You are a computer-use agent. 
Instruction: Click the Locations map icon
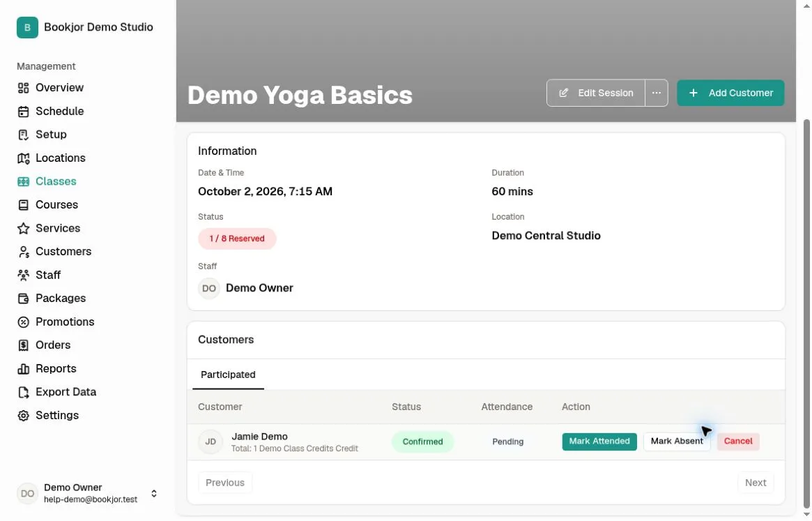(x=23, y=158)
